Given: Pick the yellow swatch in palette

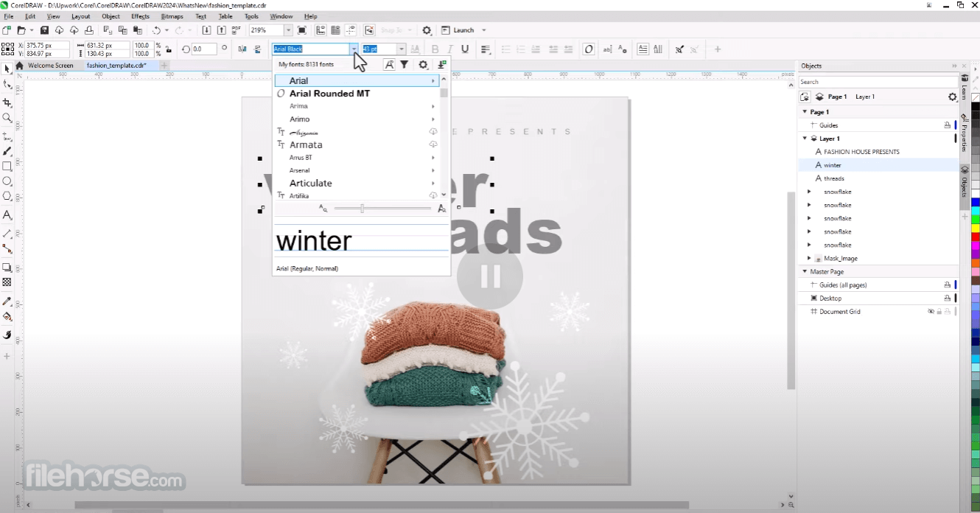Looking at the screenshot, I should (975, 228).
